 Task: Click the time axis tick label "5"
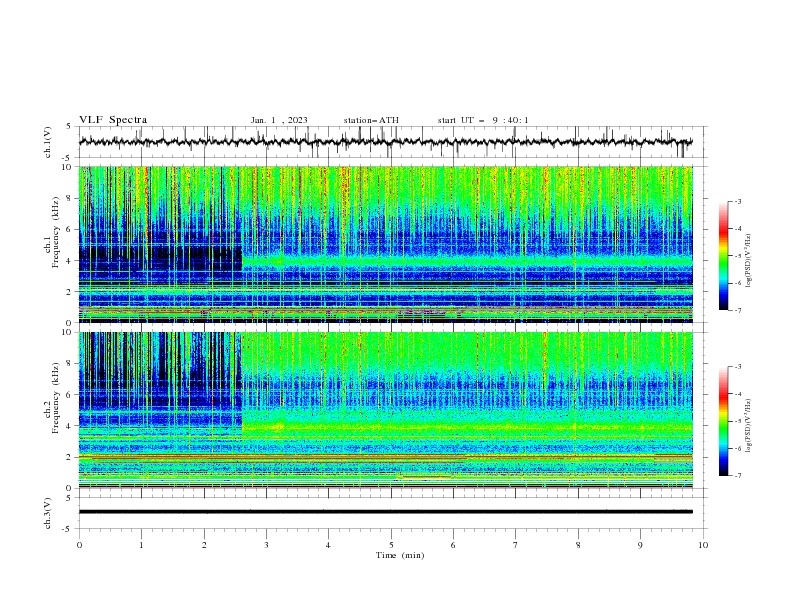pyautogui.click(x=391, y=545)
